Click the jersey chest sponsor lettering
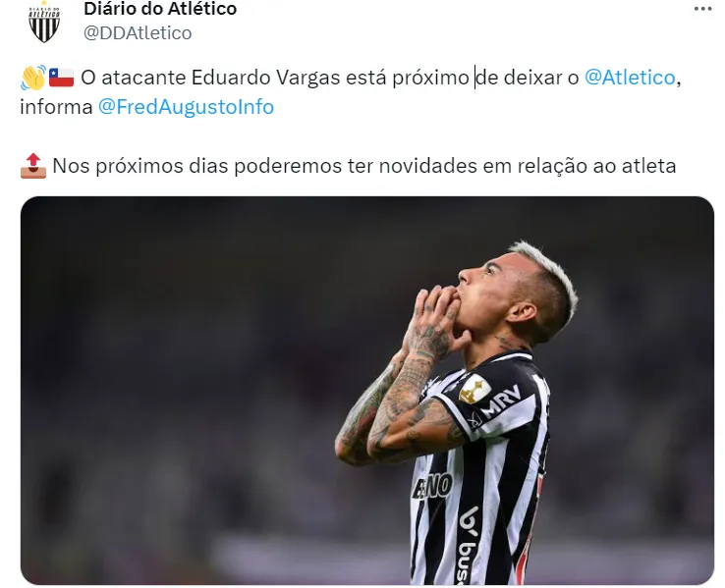Screen dimensions: 725x588 click(x=433, y=487)
